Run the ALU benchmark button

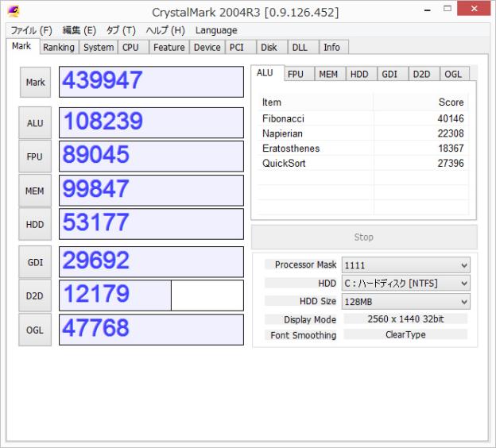tap(35, 122)
